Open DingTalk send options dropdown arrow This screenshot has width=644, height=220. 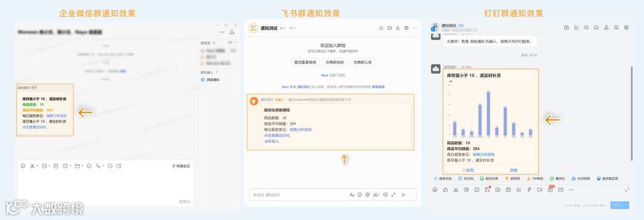click(626, 205)
